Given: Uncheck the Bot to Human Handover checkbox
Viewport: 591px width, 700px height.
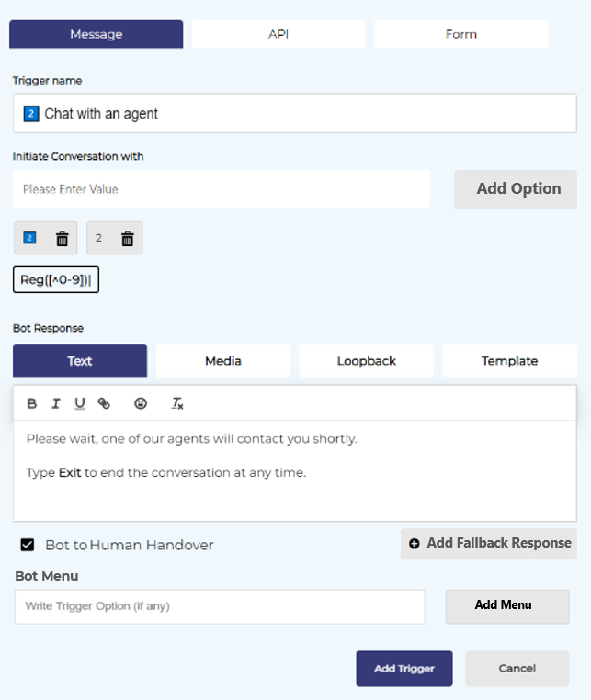Looking at the screenshot, I should click(28, 545).
